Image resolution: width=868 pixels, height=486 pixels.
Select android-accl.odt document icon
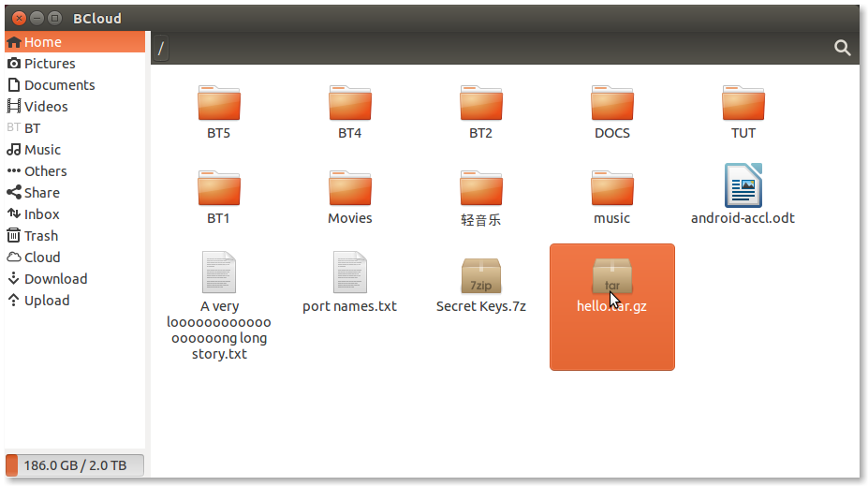point(743,185)
